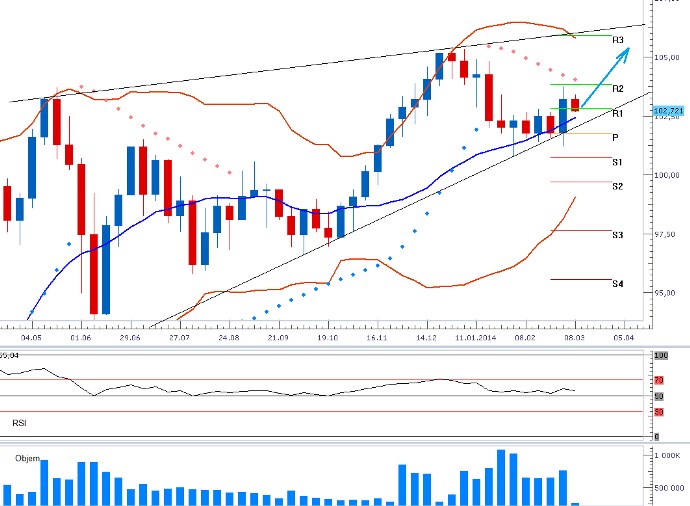Click the R1 resistance level label
Screen dimensions: 690x506
pyautogui.click(x=617, y=114)
